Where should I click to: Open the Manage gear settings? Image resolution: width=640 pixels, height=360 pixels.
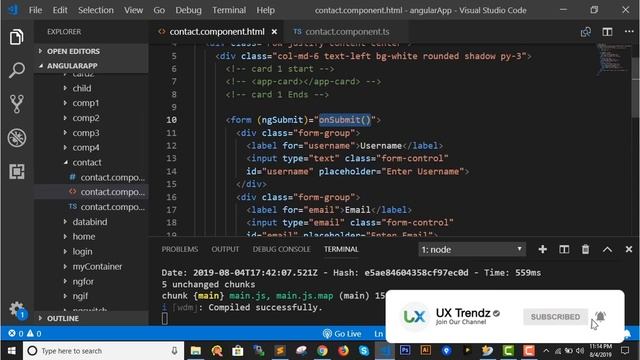(x=16, y=309)
